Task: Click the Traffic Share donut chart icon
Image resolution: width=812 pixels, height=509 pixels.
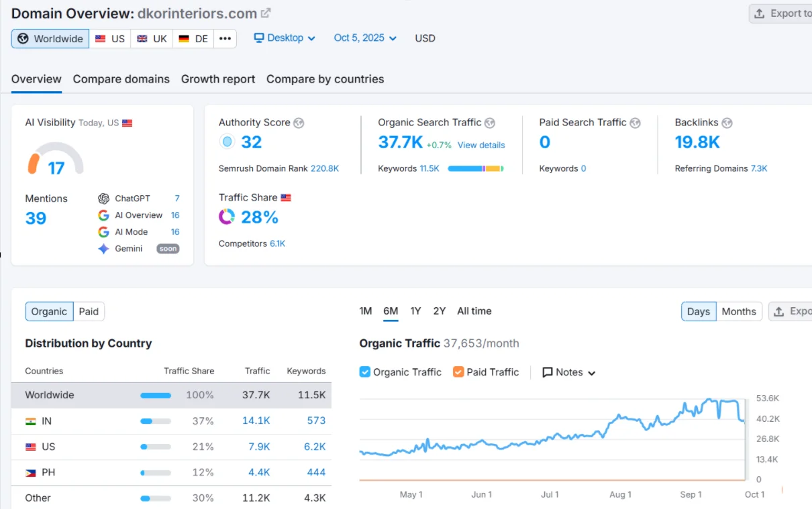Action: point(227,217)
